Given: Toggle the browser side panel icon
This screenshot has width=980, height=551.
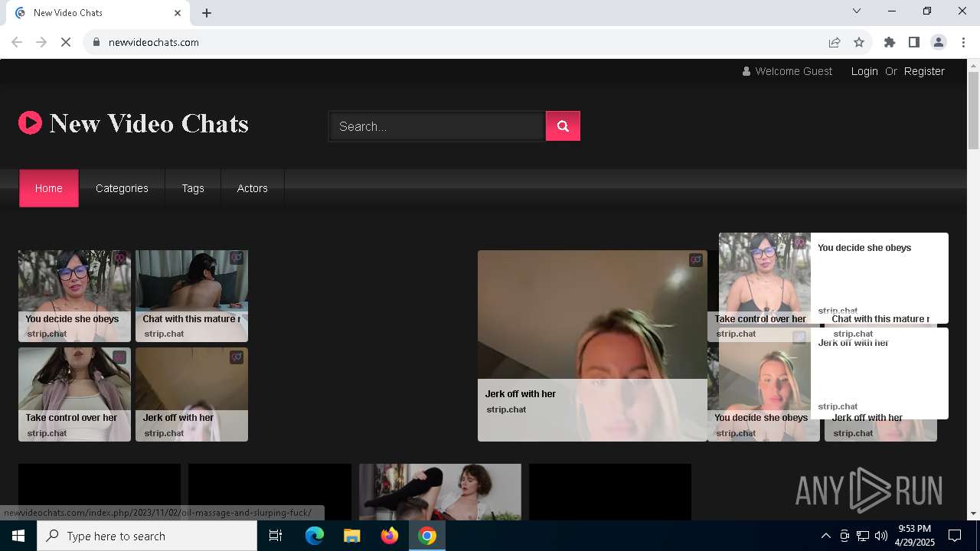Looking at the screenshot, I should pyautogui.click(x=914, y=42).
